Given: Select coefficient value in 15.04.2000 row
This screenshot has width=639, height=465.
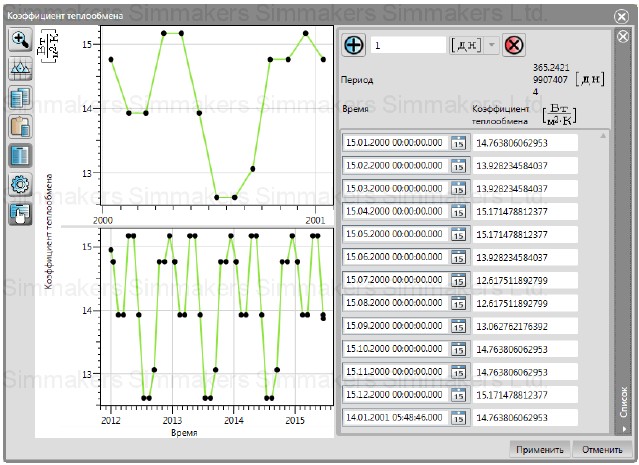Looking at the screenshot, I should 525,212.
